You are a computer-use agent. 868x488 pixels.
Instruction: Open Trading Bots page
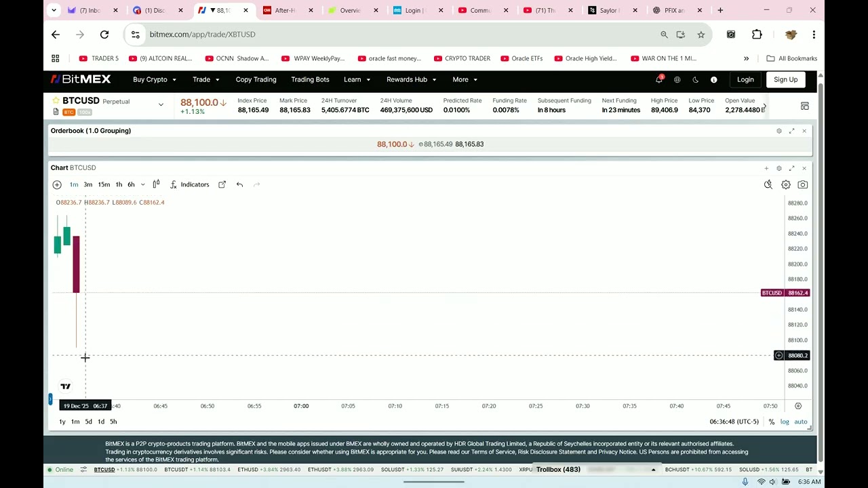(x=310, y=79)
